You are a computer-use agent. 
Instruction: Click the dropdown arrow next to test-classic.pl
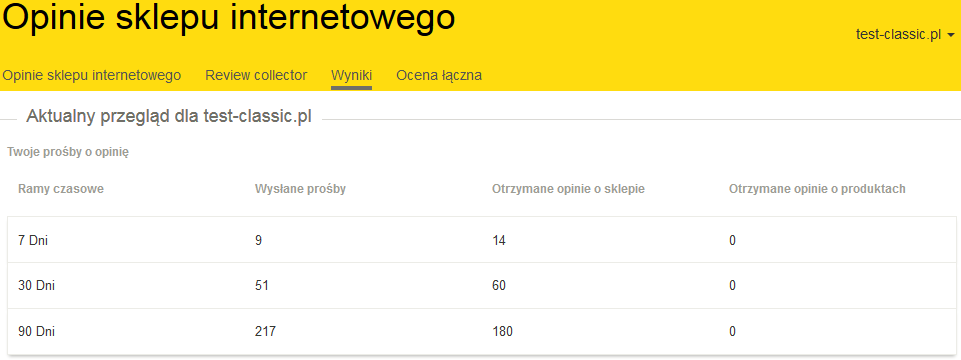click(x=951, y=35)
